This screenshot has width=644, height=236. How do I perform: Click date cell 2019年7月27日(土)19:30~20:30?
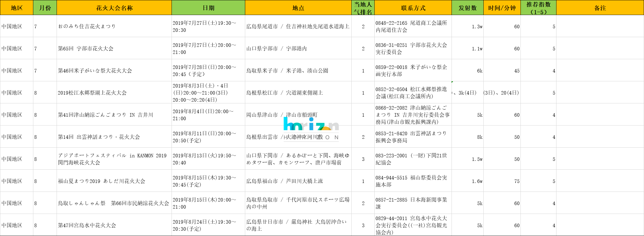208,26
